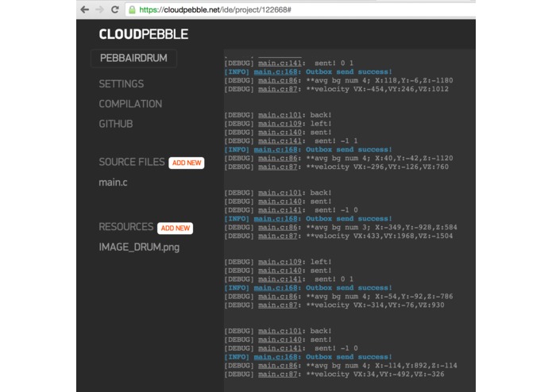Open the SETTINGS sidebar item
552x392 pixels.
[x=122, y=84]
